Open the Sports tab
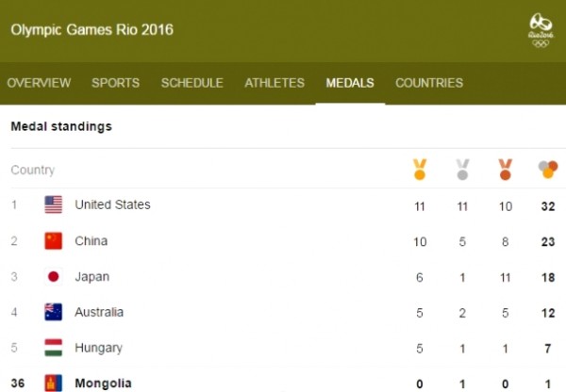566x392 pixels. coord(116,83)
